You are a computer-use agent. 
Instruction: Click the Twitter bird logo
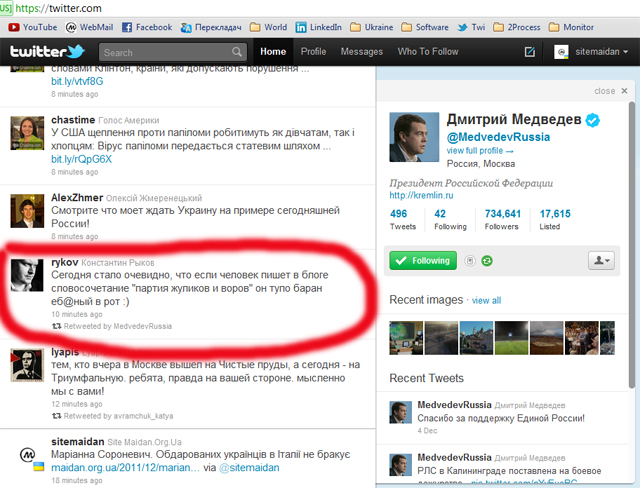[x=46, y=51]
